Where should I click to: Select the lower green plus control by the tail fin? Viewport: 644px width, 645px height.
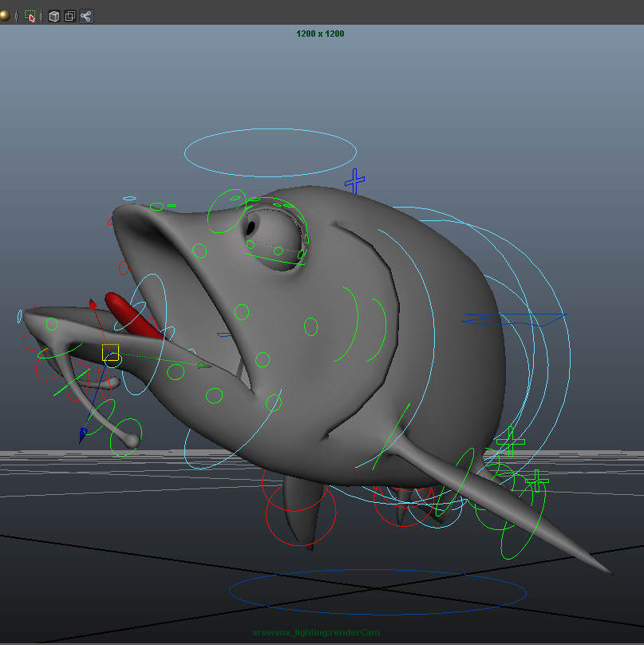tap(537, 481)
